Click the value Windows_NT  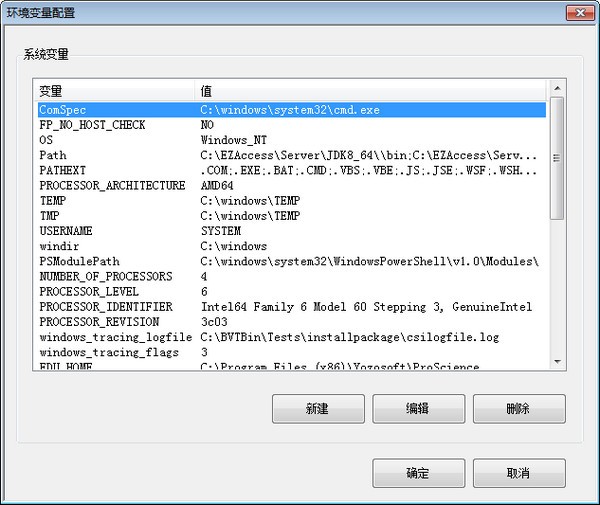tap(234, 140)
